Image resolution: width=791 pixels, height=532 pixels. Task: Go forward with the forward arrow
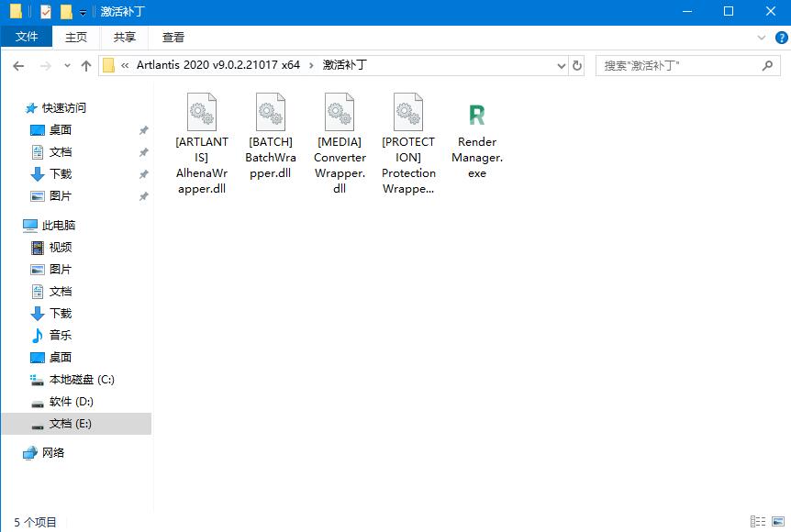click(46, 65)
